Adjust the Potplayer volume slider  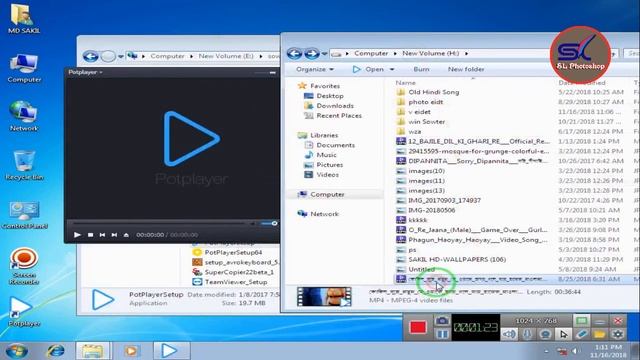point(269,223)
